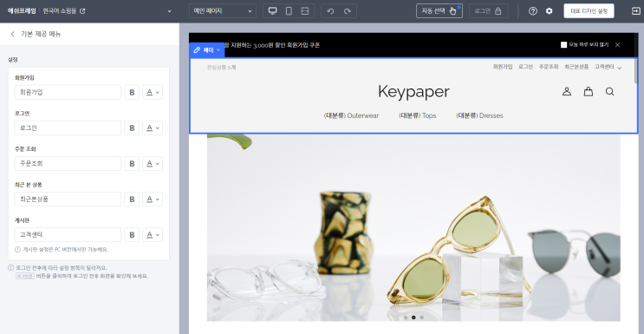The image size is (644, 334).
Task: Edit the 로그인 text field
Action: [x=68, y=128]
